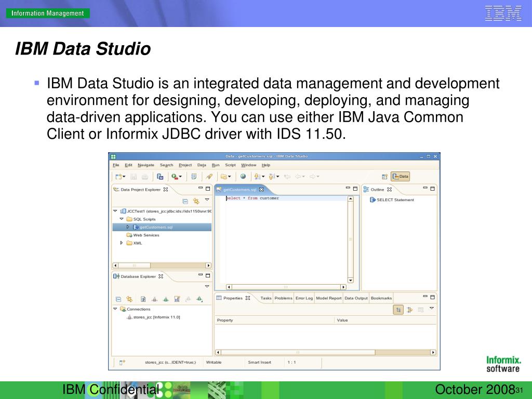Viewport: 532px width, 399px height.
Task: Switch to the Bookmarks tab
Action: [x=381, y=298]
